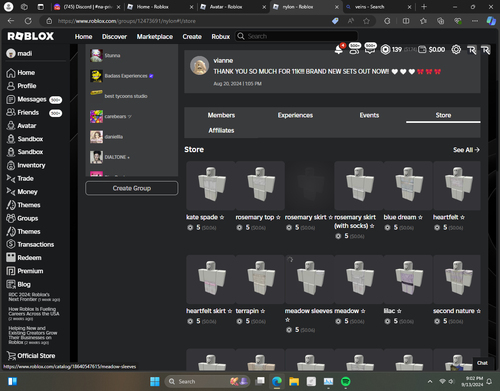Click the Home icon in the left sidebar
Viewport: 500px width, 391px height.
[11, 73]
